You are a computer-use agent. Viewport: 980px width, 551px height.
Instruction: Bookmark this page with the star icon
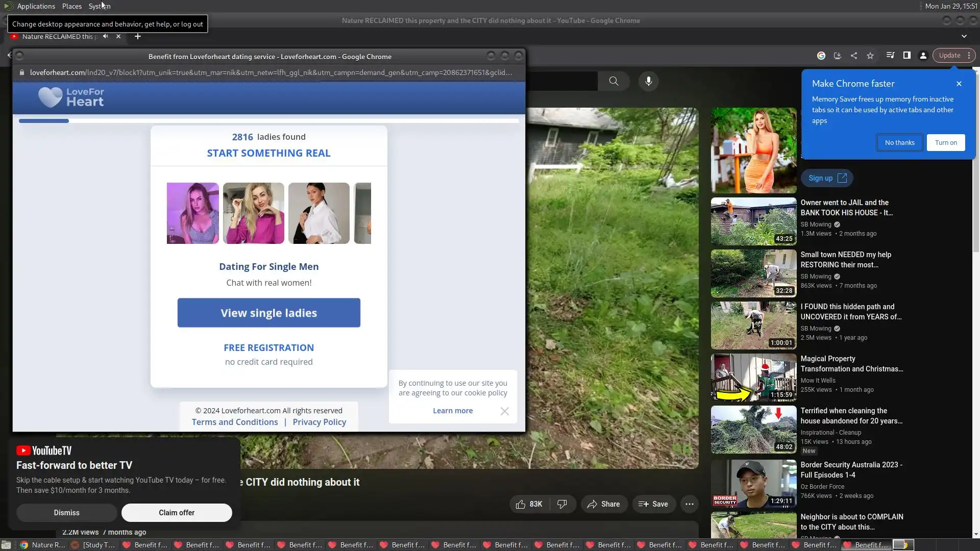(x=870, y=56)
